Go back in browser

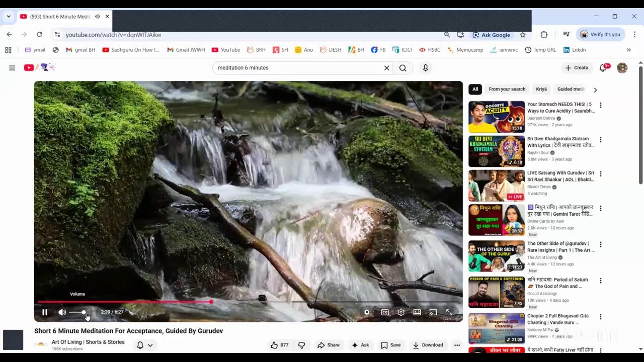[x=9, y=35]
